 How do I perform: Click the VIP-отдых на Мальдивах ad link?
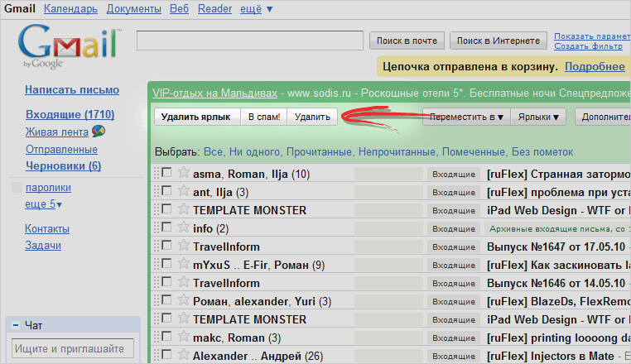coord(215,93)
